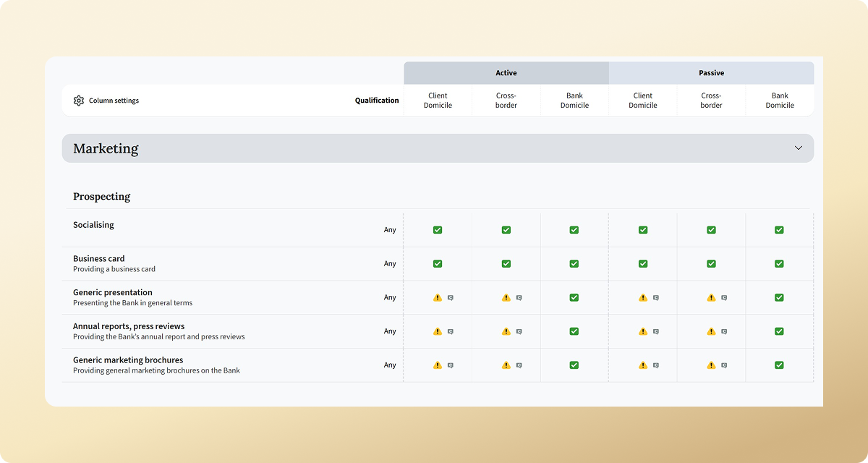Open comment icon for Annual reports, Passive Client Domicile
The width and height of the screenshot is (868, 463).
pos(656,332)
